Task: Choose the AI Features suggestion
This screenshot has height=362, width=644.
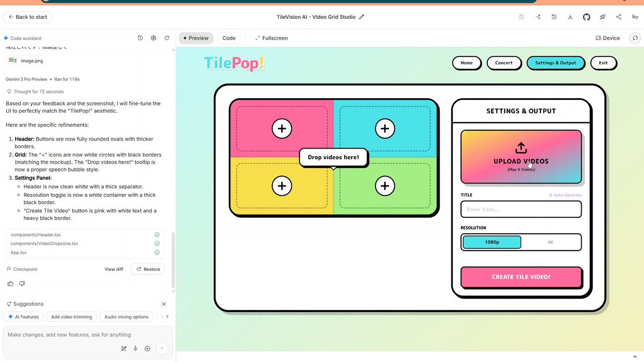Action: (23, 317)
